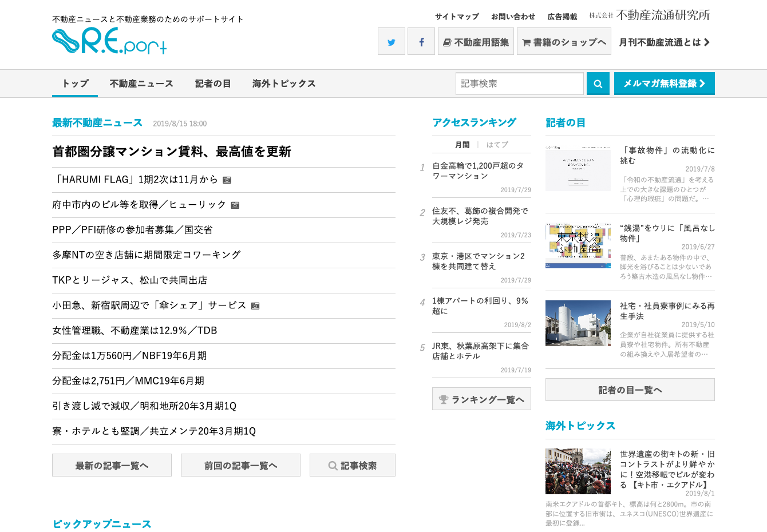Open white building 社宅 article thumbnail
Viewport: 767px width, 532px height.
578,323
